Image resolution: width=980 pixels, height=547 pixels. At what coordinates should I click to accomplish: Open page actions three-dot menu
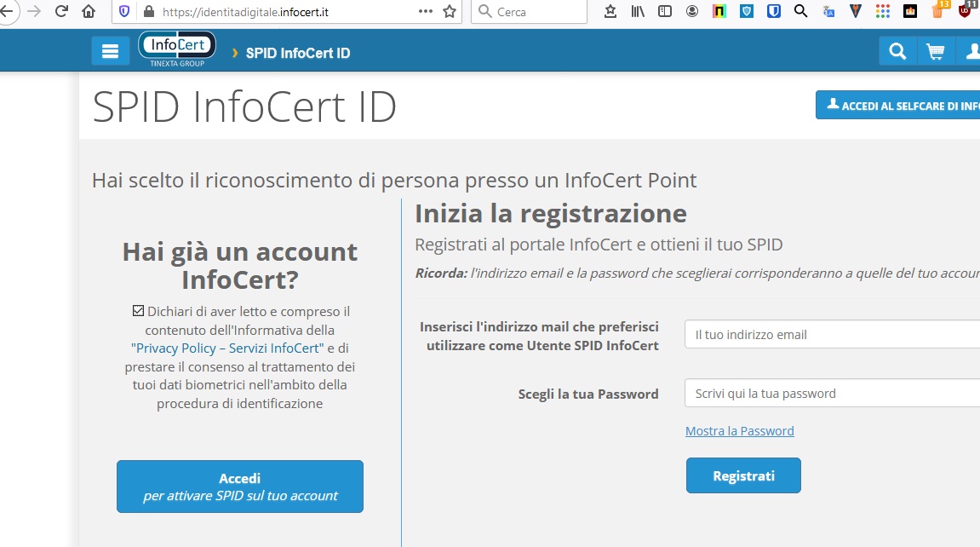coord(426,11)
